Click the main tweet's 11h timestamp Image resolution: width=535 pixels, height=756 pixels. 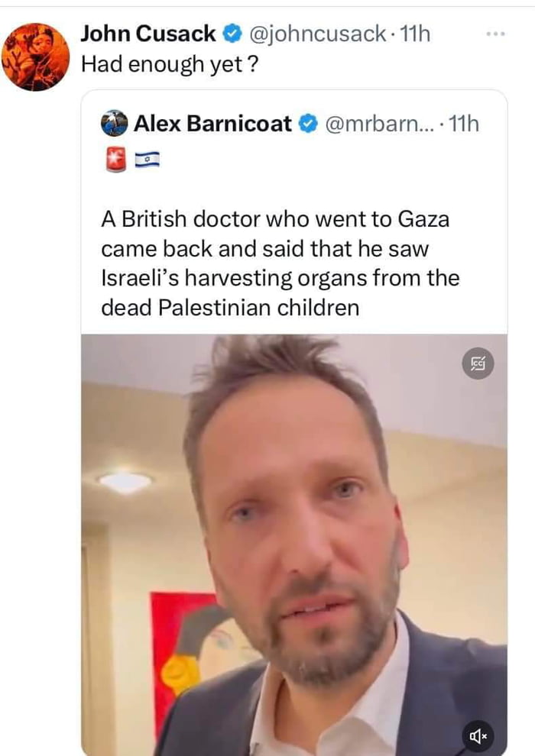[417, 34]
